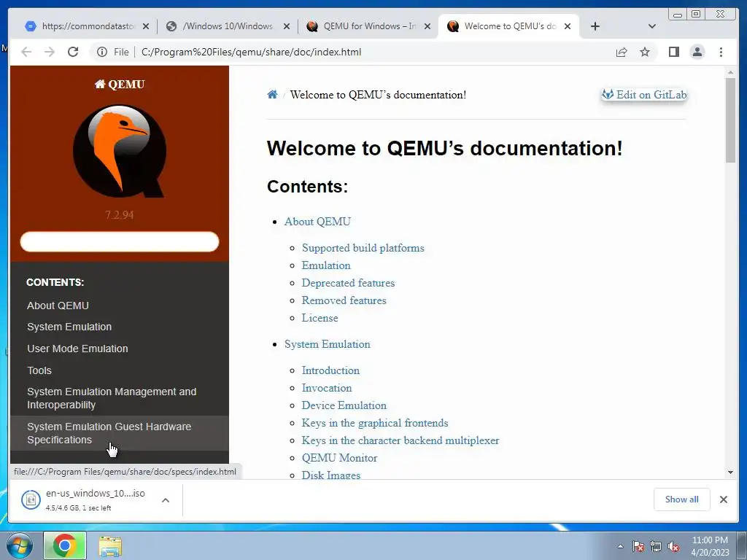Expand the download item options chevron

coord(166,500)
